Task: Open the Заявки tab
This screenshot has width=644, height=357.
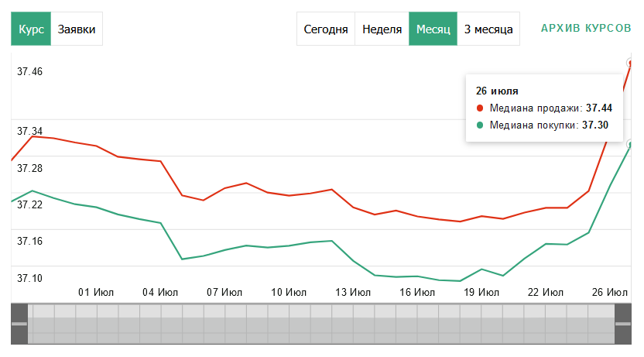Action: coord(77,29)
